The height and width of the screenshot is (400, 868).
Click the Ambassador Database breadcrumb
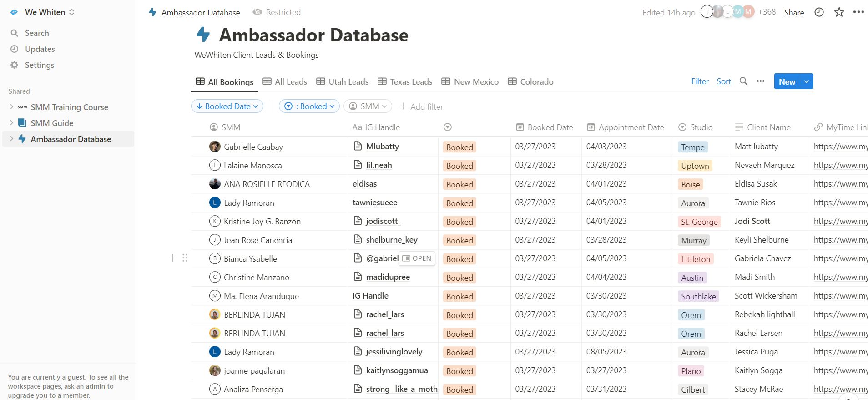coord(195,12)
